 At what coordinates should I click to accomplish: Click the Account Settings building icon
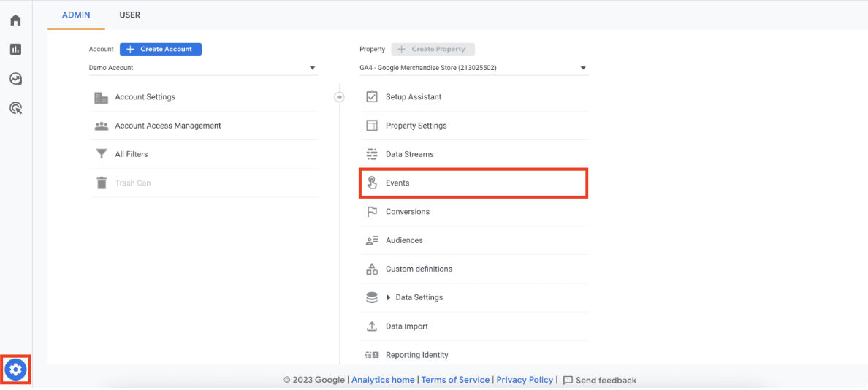tap(102, 97)
